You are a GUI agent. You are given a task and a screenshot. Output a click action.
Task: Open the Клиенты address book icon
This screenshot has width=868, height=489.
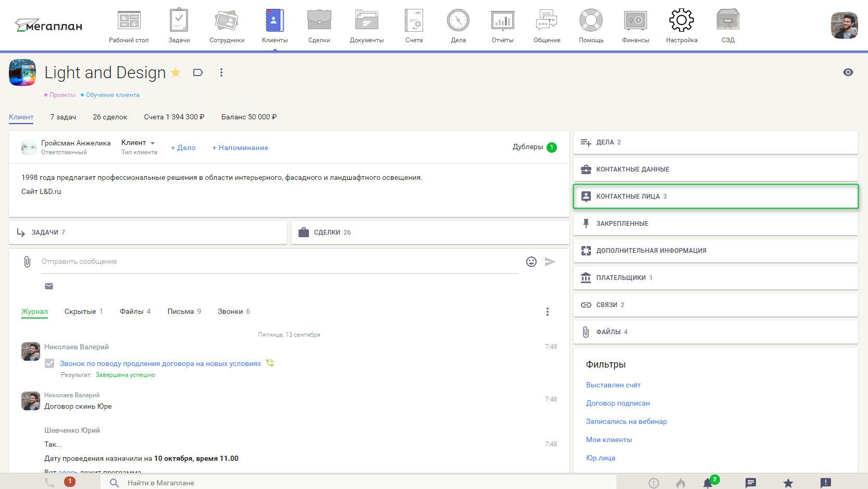275,20
